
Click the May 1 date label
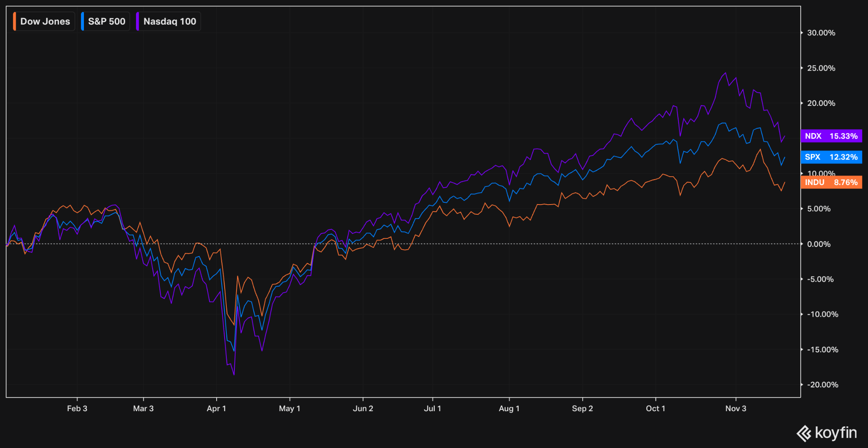coord(289,409)
